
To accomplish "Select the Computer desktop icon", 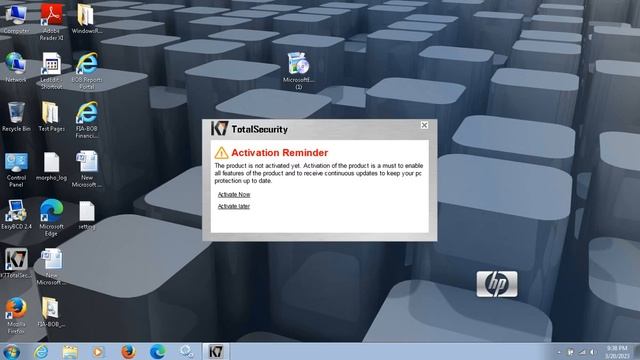I will click(16, 19).
